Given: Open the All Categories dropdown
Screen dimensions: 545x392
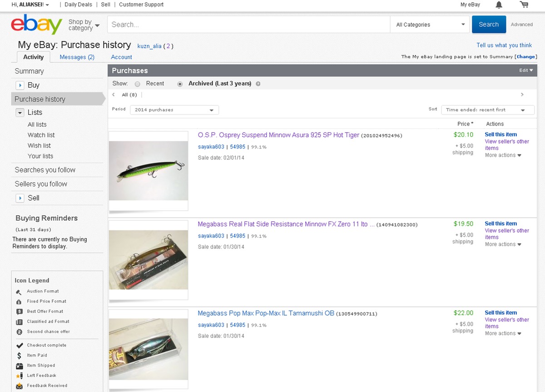Looking at the screenshot, I should coord(430,25).
